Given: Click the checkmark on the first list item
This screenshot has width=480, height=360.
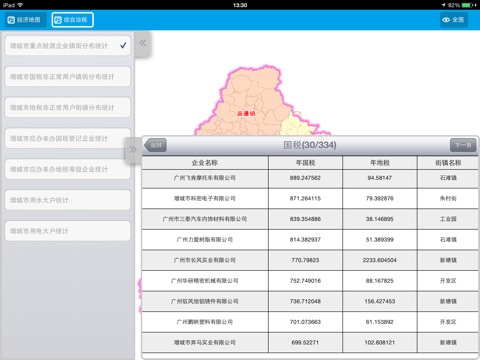Looking at the screenshot, I should pos(123,45).
